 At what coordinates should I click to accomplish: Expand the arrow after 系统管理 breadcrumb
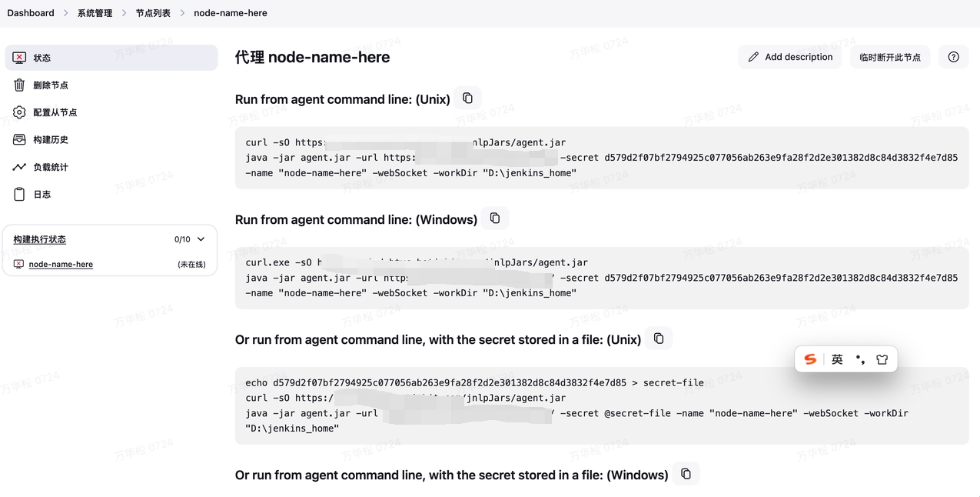(124, 13)
